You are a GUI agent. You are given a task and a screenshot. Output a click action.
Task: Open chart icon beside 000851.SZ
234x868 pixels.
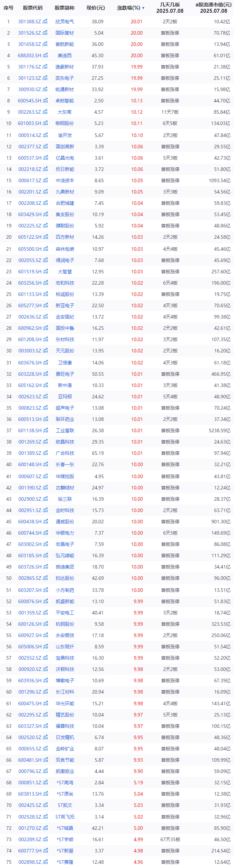[x=45, y=783]
